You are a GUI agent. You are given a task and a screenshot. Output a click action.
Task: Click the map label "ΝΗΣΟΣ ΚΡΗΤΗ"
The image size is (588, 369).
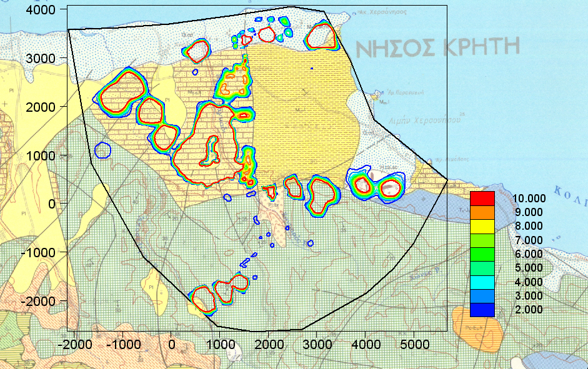click(x=437, y=47)
